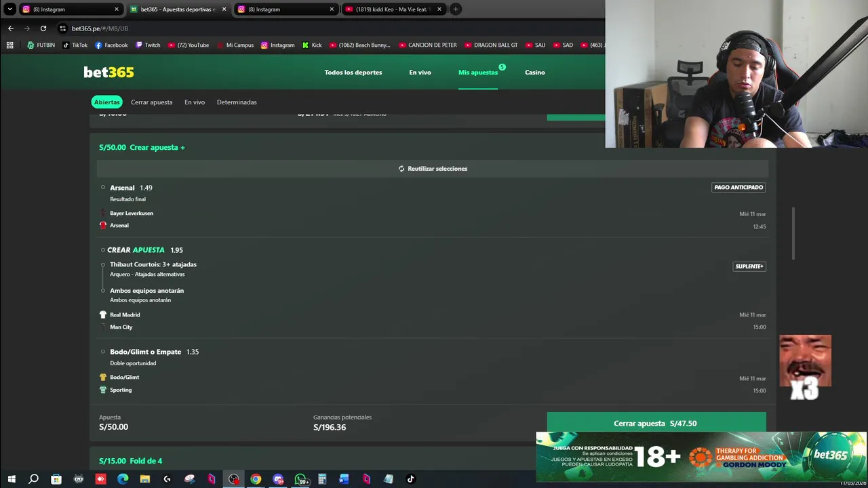Click the Arsenal 1.49 selection
This screenshot has height=488, width=868.
coord(131,188)
